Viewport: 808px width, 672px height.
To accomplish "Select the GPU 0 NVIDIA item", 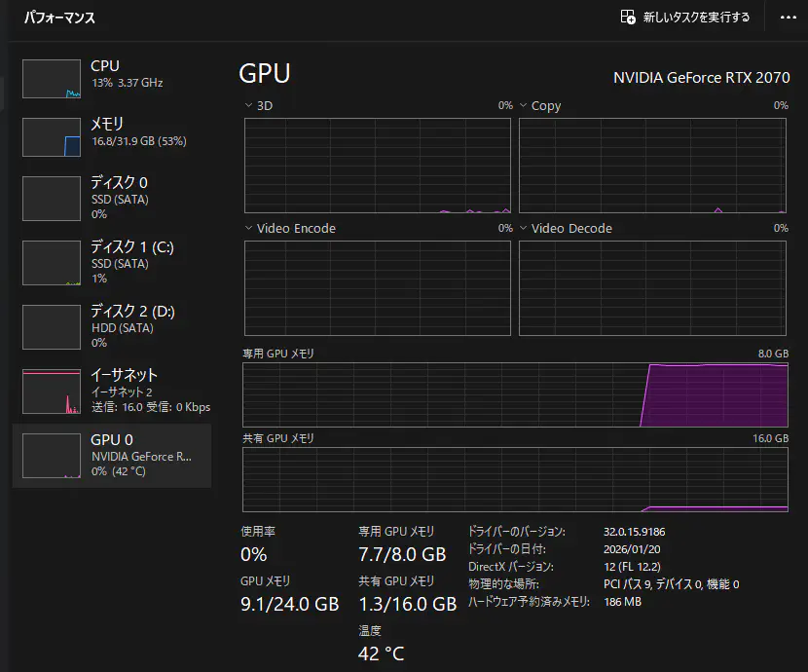I will [112, 456].
